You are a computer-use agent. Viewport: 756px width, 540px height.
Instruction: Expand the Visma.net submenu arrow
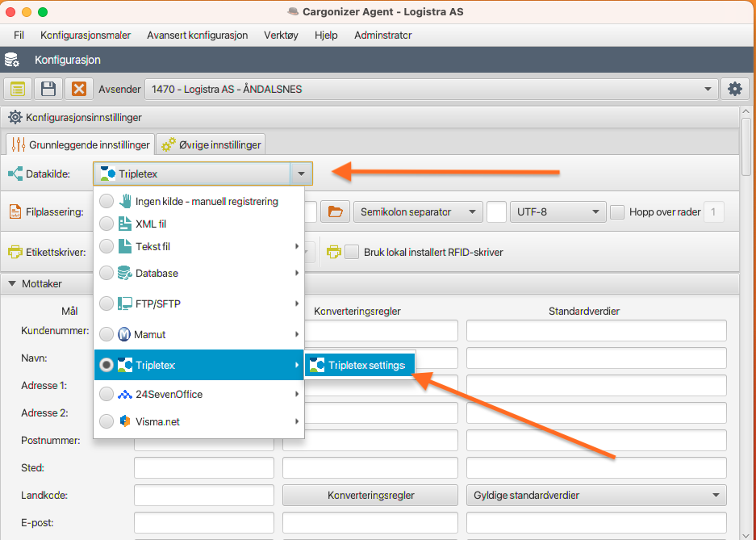click(x=297, y=421)
